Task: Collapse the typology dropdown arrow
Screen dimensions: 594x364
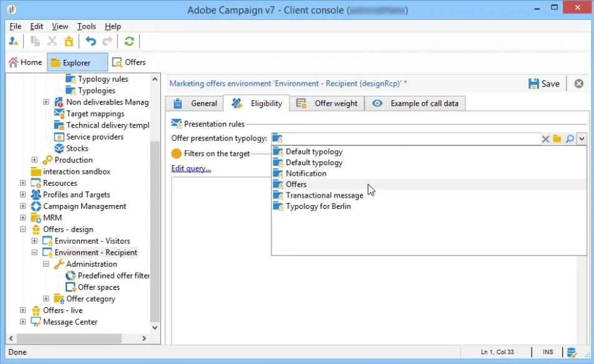Action: (x=582, y=139)
